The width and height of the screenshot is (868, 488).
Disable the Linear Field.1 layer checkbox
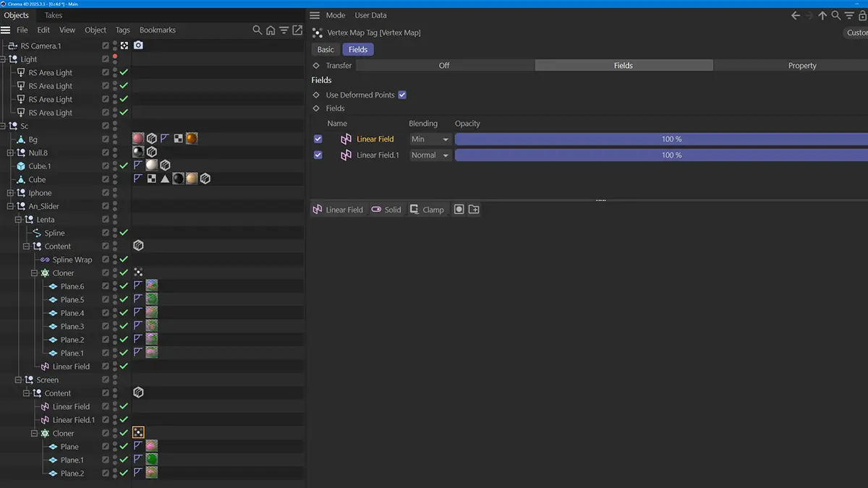click(x=318, y=155)
